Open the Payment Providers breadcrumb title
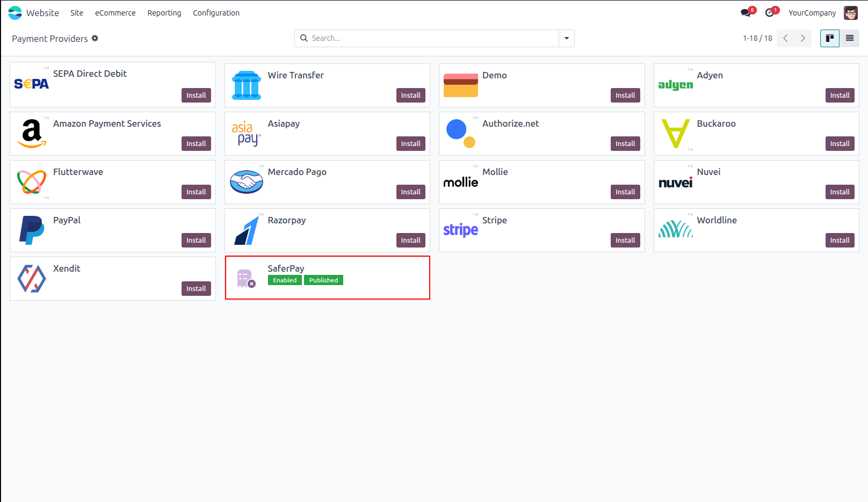Image resolution: width=868 pixels, height=502 pixels. 50,39
